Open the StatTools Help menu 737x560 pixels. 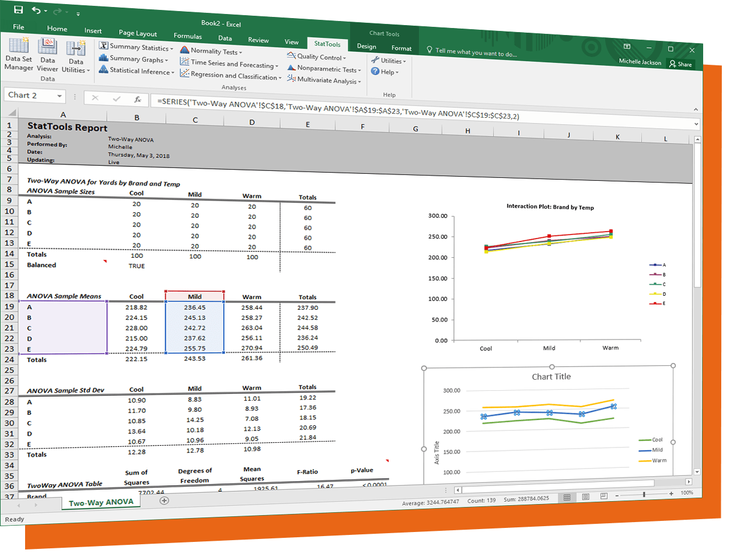[x=385, y=72]
